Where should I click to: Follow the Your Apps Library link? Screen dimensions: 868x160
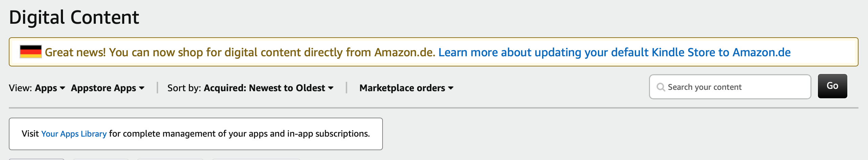click(74, 134)
